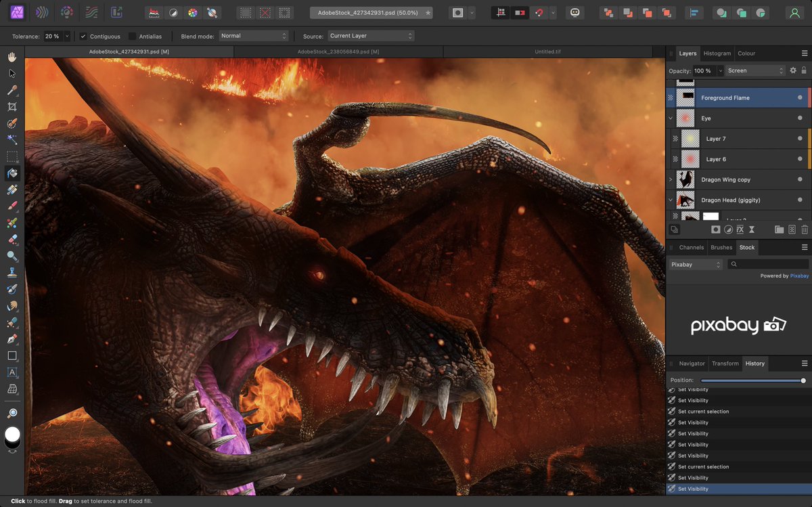Open Layer Effects FX icon
The image size is (812, 507).
[x=740, y=229]
